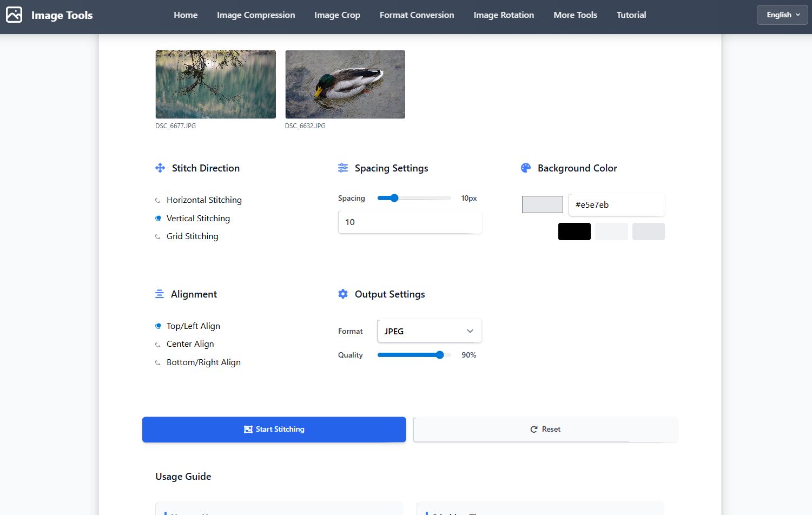Select Vertical Stitching radio option
The image size is (812, 515).
[x=158, y=219]
